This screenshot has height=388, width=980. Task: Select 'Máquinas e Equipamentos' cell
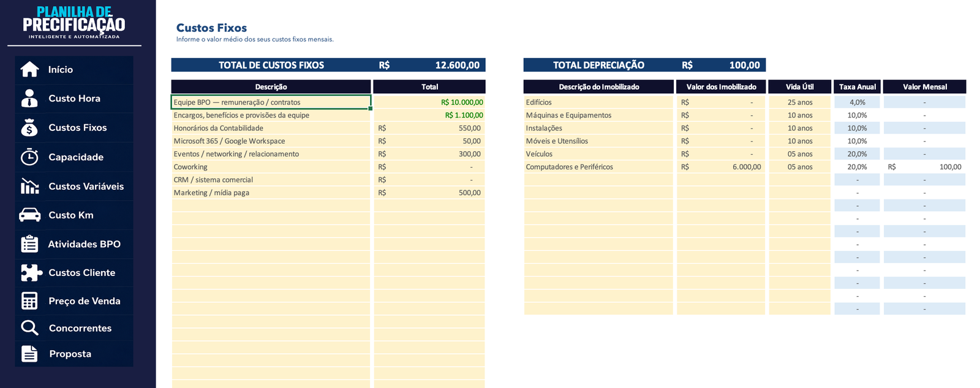pyautogui.click(x=598, y=115)
